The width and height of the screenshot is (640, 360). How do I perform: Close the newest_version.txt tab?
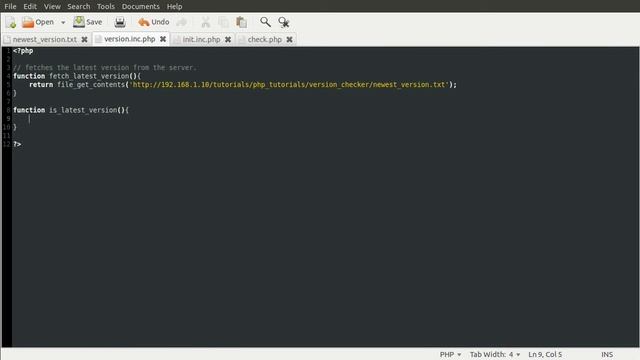84,40
